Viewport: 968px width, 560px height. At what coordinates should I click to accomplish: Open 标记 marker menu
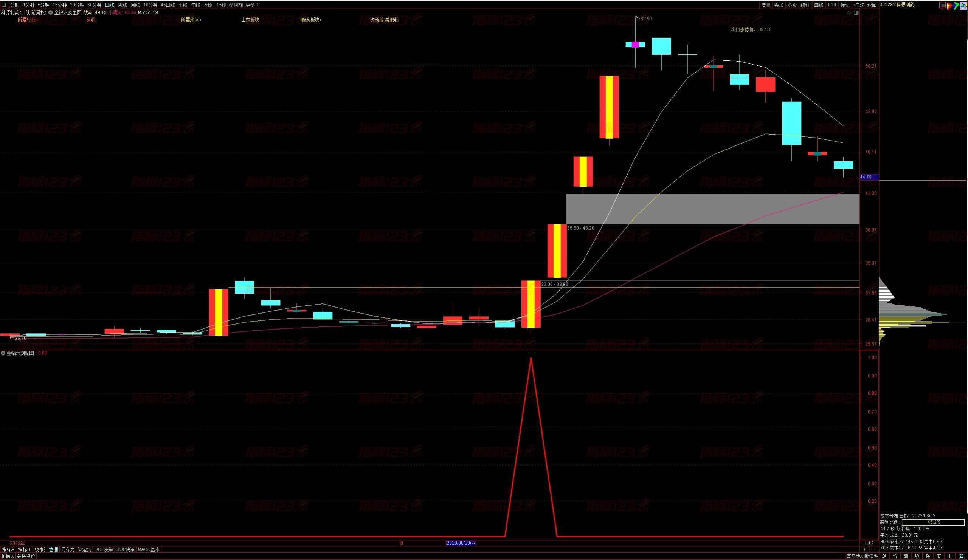tap(845, 5)
